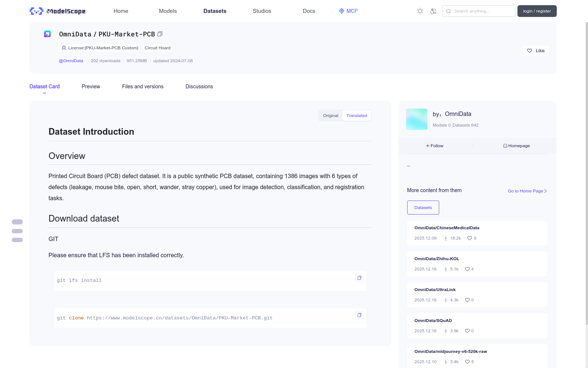This screenshot has height=368, width=588.
Task: Click the login / register button
Action: click(537, 11)
